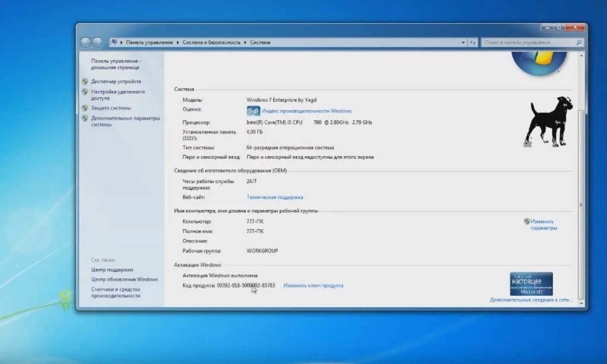The height and width of the screenshot is (364, 607).
Task: Close the System window
Action: [575, 27]
